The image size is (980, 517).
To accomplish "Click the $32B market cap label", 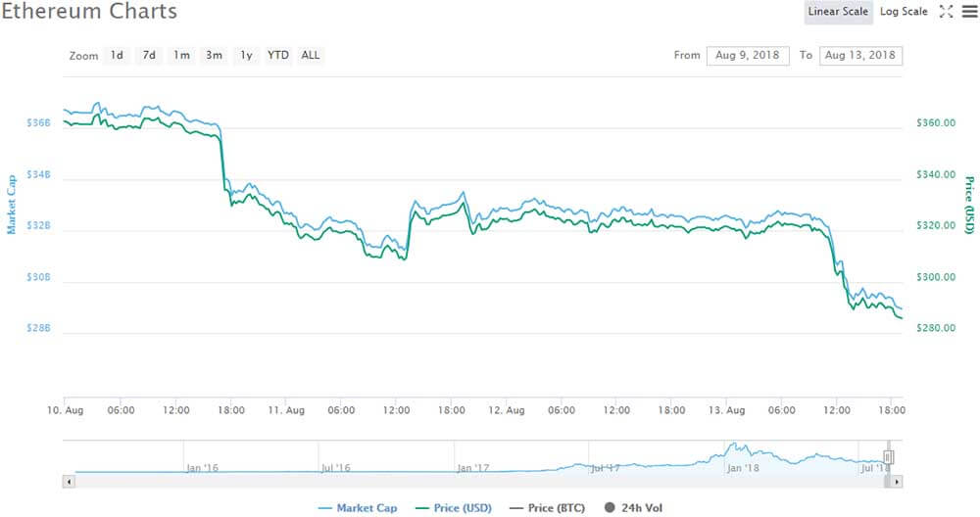I will (38, 225).
